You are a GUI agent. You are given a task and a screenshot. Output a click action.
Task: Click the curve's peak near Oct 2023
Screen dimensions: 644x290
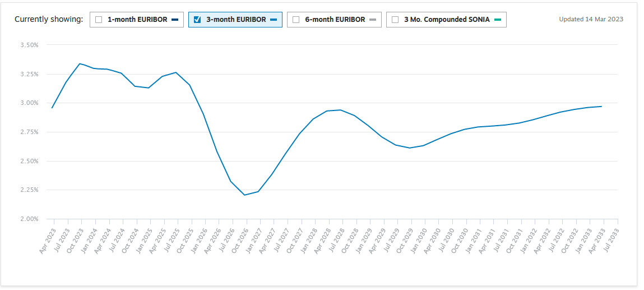tap(80, 63)
